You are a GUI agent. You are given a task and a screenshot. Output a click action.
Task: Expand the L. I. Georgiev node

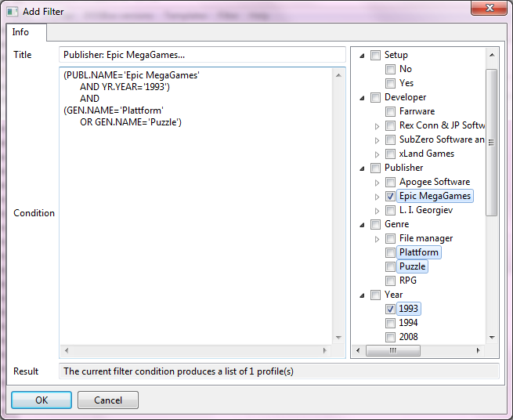coord(377,211)
